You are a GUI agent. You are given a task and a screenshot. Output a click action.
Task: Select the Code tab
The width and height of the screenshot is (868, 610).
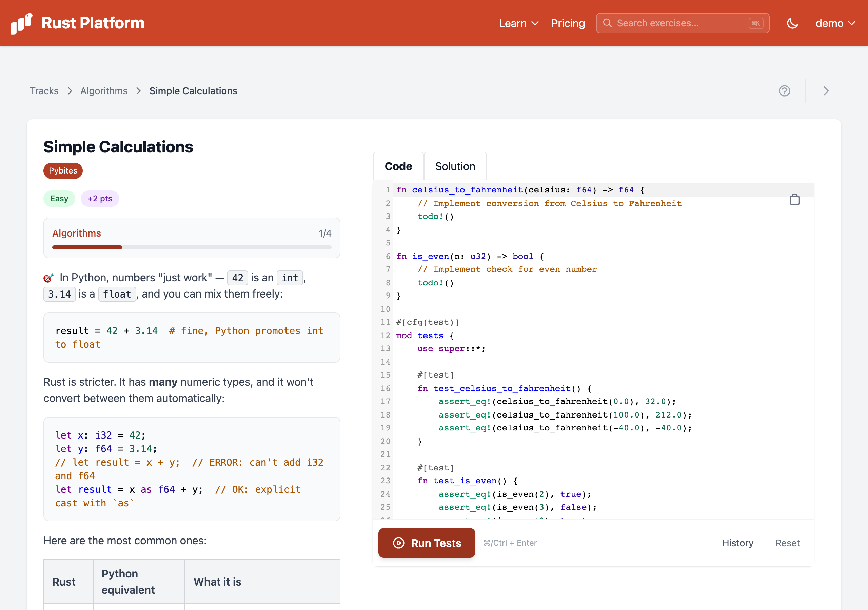398,166
